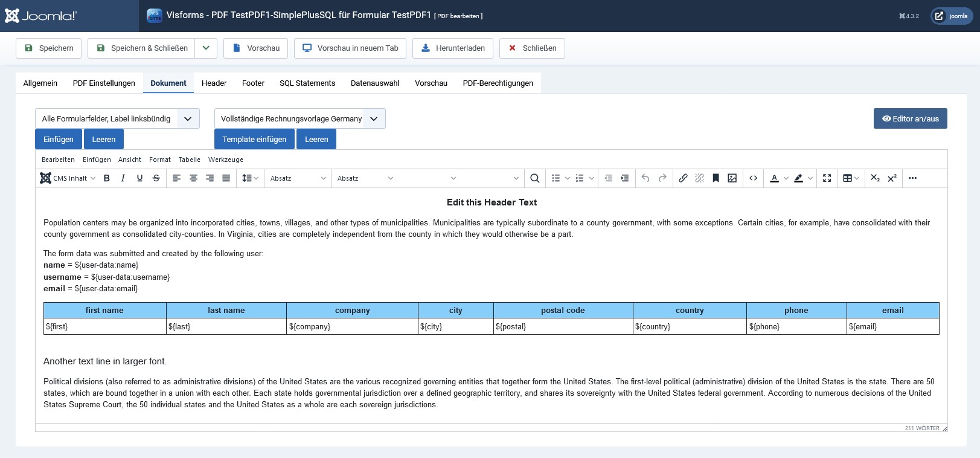The height and width of the screenshot is (458, 980).
Task: Expand Rechnungsvorlage Germany template dropdown
Action: tap(300, 118)
